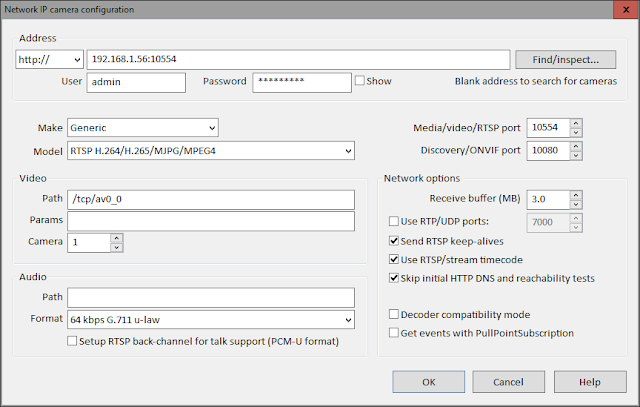Confirm settings with the OK button
This screenshot has width=640, height=407.
[x=428, y=381]
